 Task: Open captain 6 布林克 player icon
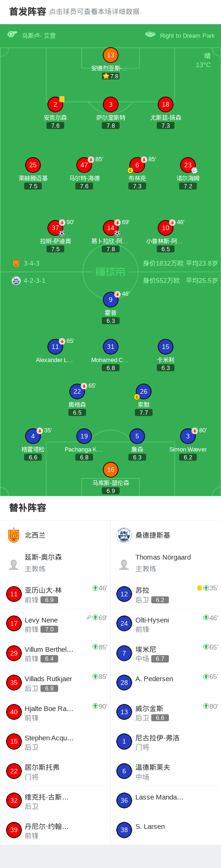(137, 165)
